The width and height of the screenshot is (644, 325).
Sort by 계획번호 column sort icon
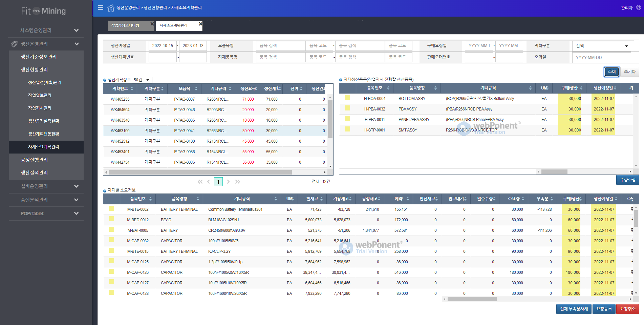tap(132, 89)
